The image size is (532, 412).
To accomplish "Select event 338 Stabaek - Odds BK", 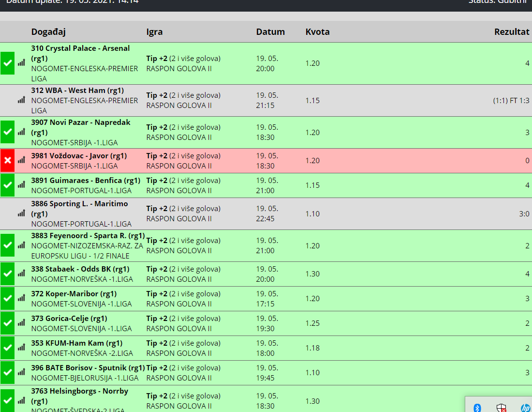I will point(80,269).
